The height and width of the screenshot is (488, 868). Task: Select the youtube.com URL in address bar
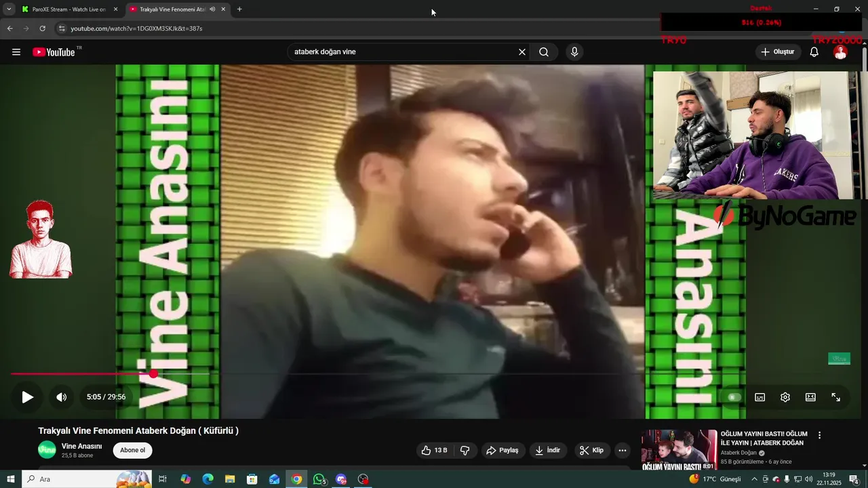136,28
